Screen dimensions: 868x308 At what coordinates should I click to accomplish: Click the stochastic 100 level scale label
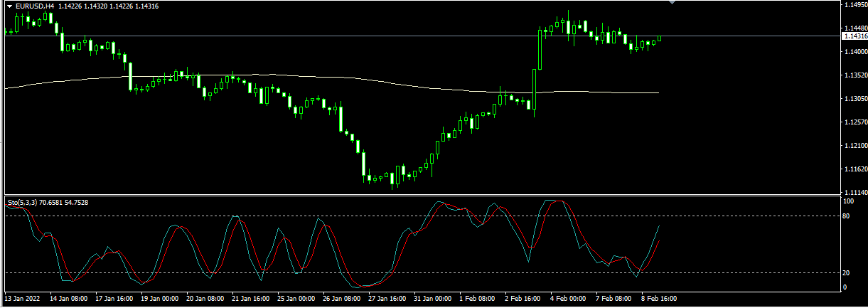pyautogui.click(x=848, y=201)
